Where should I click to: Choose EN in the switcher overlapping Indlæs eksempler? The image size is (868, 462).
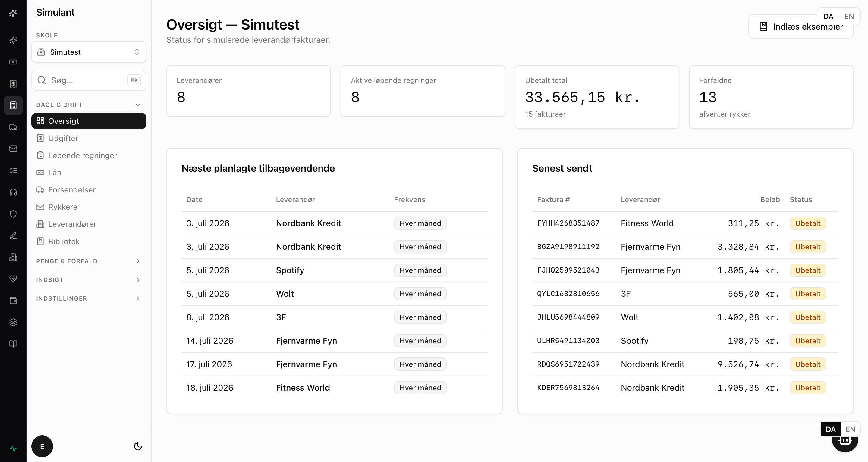coord(849,17)
